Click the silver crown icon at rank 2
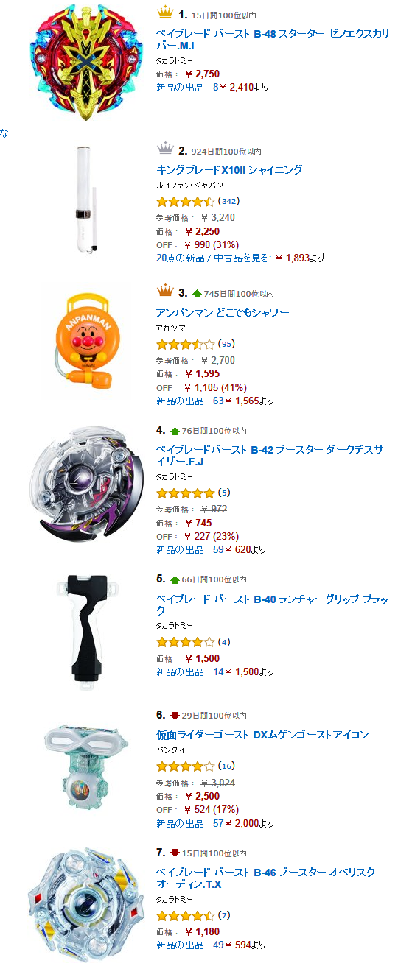 pos(164,150)
